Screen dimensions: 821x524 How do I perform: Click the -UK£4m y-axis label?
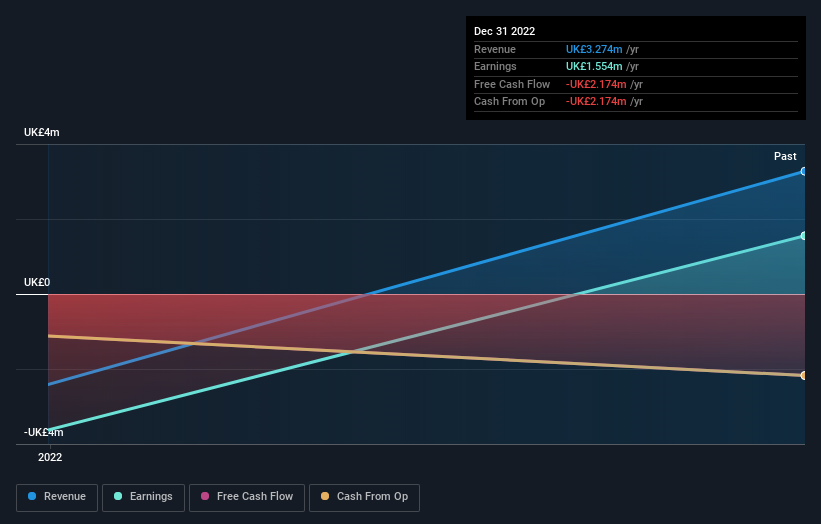pyautogui.click(x=43, y=432)
